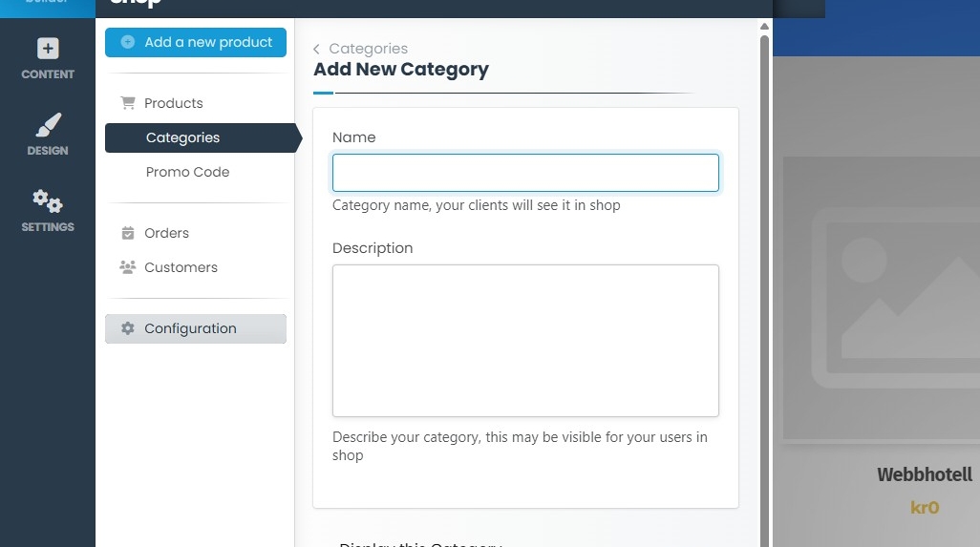Open the Design paintbrush panel

pos(48,126)
